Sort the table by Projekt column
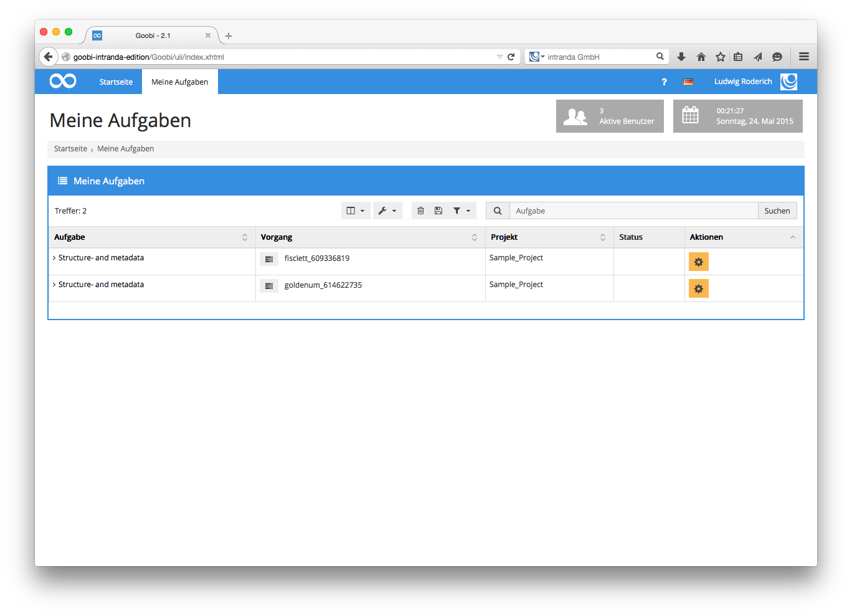The width and height of the screenshot is (852, 616). point(603,237)
